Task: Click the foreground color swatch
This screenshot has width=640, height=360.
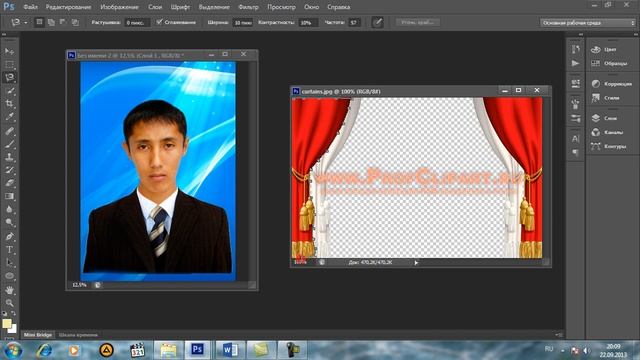Action: [6, 323]
